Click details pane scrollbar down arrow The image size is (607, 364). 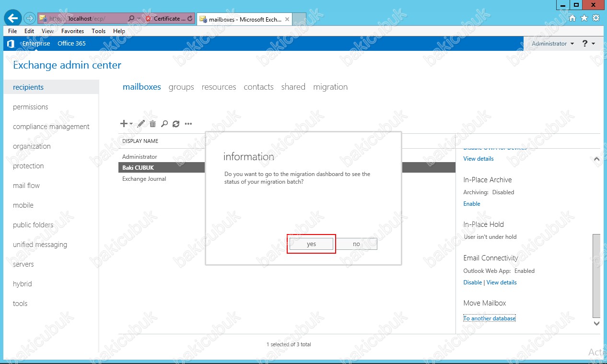[596, 324]
